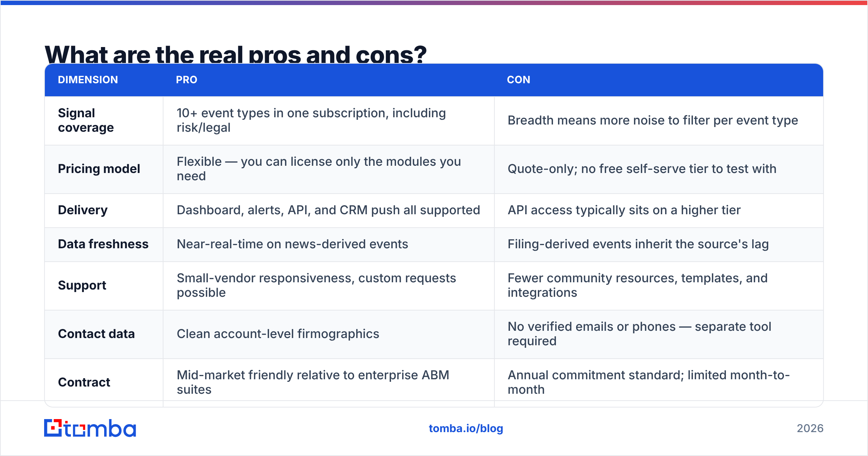The image size is (868, 456).
Task: Select the 'Pricing model' row label
Action: 99,169
